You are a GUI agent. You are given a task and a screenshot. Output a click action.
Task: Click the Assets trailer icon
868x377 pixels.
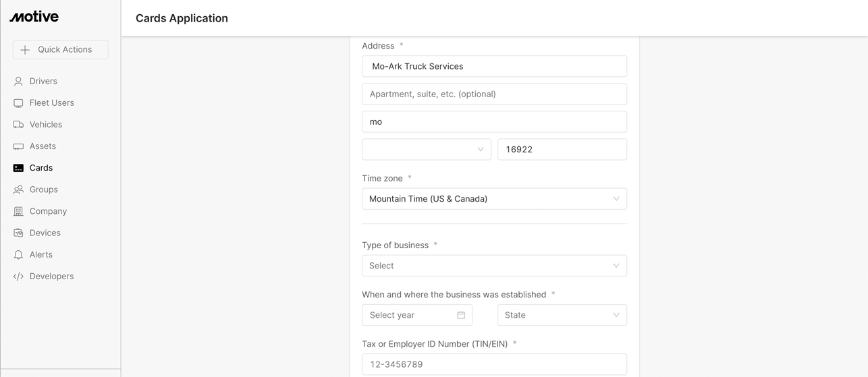(18, 146)
